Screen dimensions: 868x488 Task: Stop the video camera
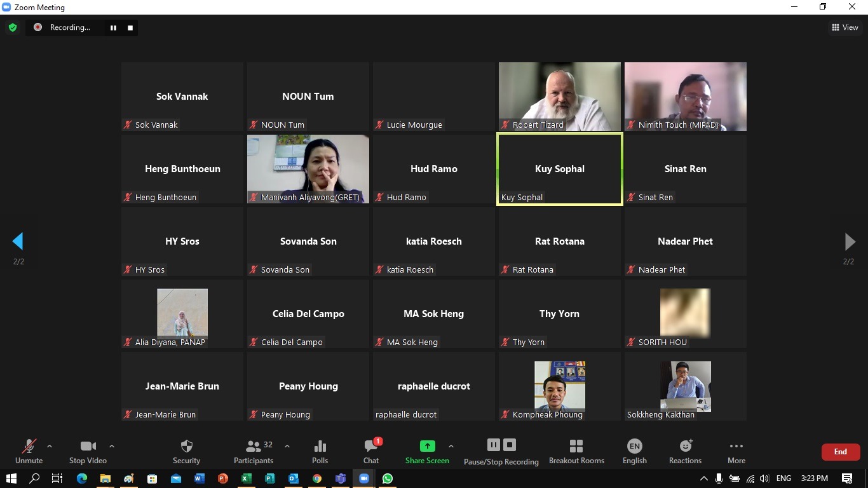click(88, 451)
